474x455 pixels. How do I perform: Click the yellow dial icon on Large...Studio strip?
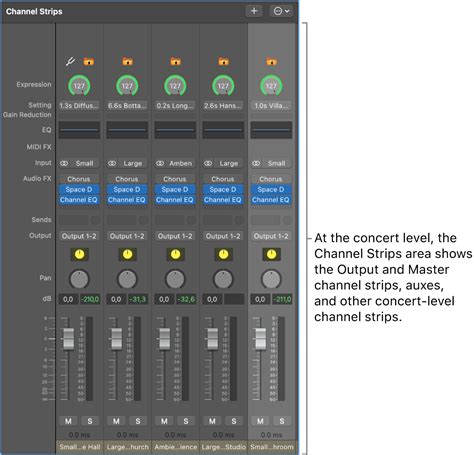coord(223,254)
